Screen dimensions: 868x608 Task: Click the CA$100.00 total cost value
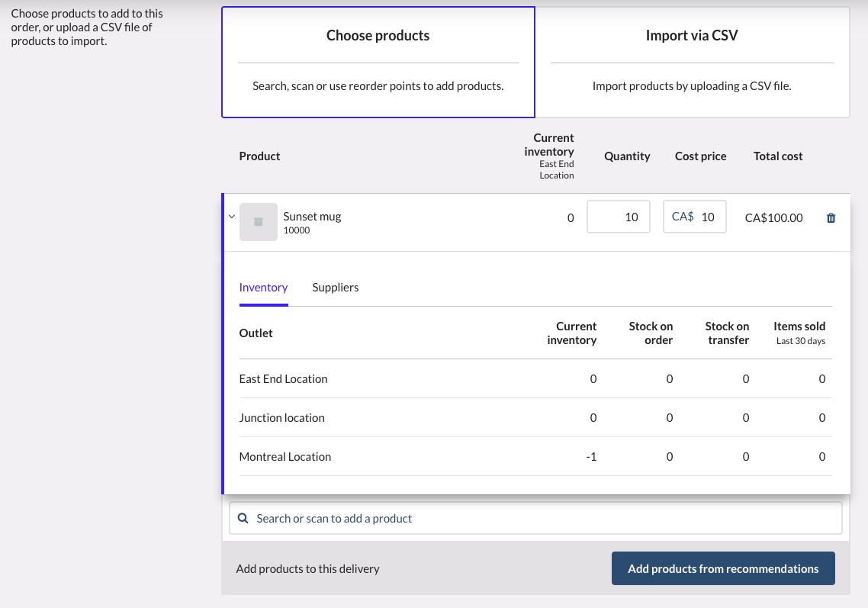773,217
